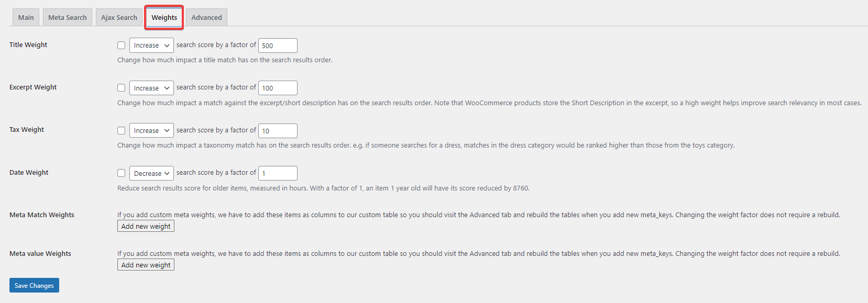Toggle the Date Weight checkbox
This screenshot has width=868, height=303.
[122, 173]
